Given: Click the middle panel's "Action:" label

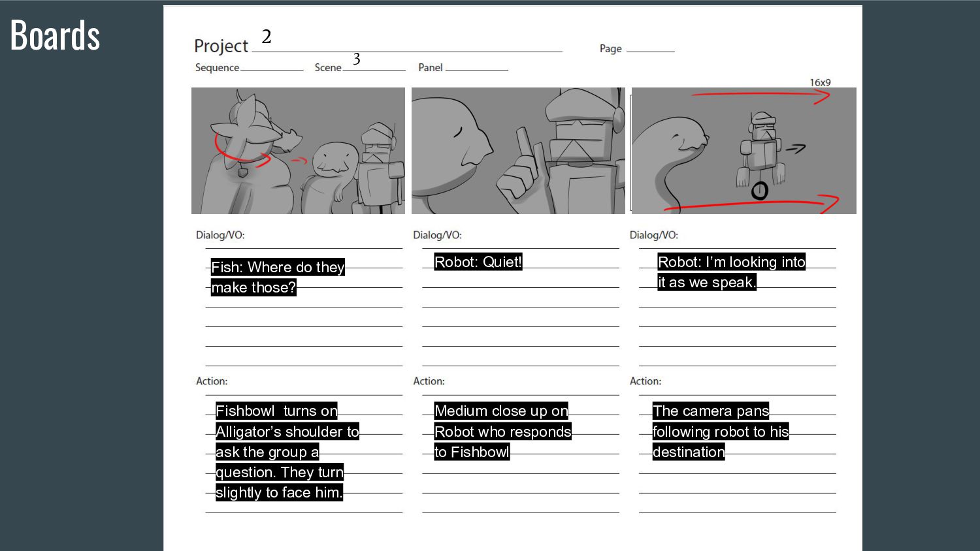Looking at the screenshot, I should tap(429, 381).
